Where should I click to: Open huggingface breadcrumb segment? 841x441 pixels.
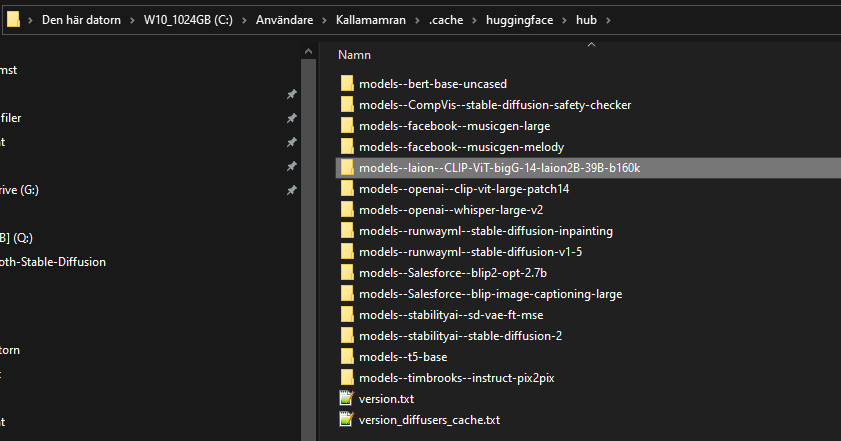519,20
